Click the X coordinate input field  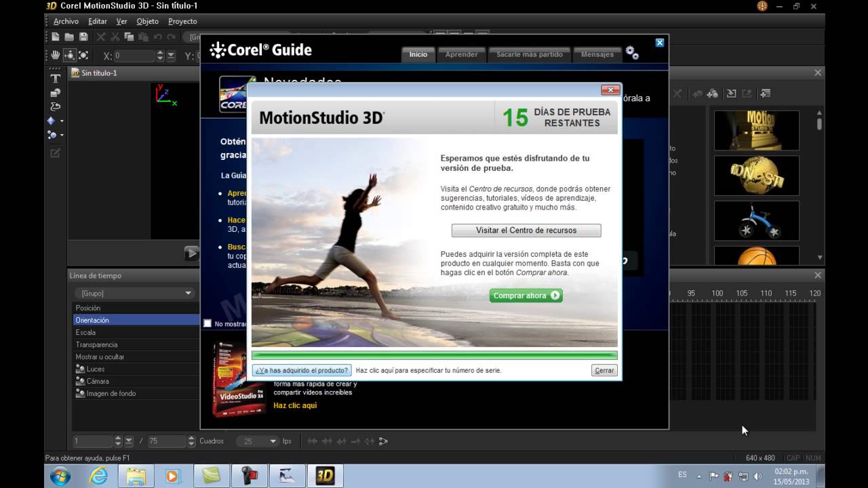coord(134,56)
